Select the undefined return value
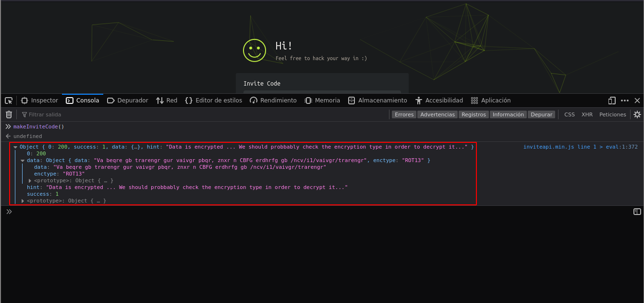 27,136
